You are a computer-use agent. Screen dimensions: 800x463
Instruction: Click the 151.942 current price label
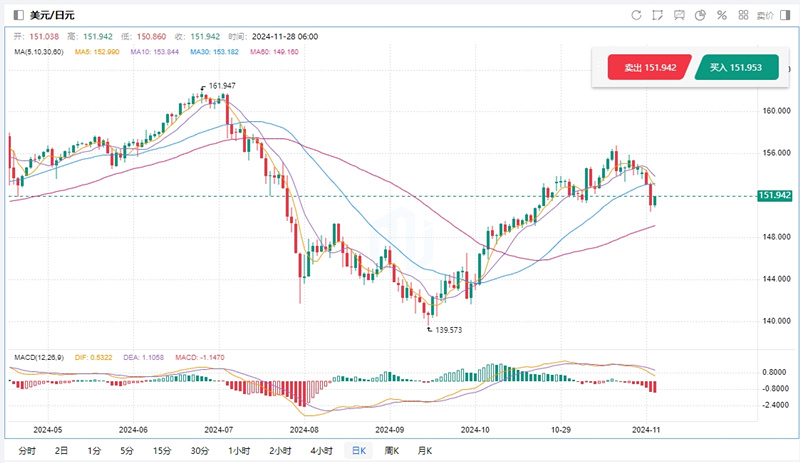776,196
